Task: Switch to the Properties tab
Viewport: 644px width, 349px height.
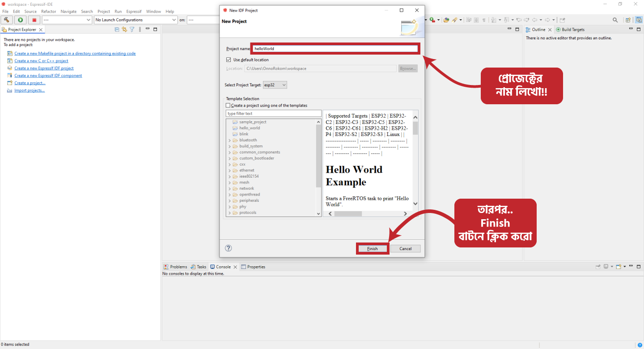Action: tap(253, 267)
